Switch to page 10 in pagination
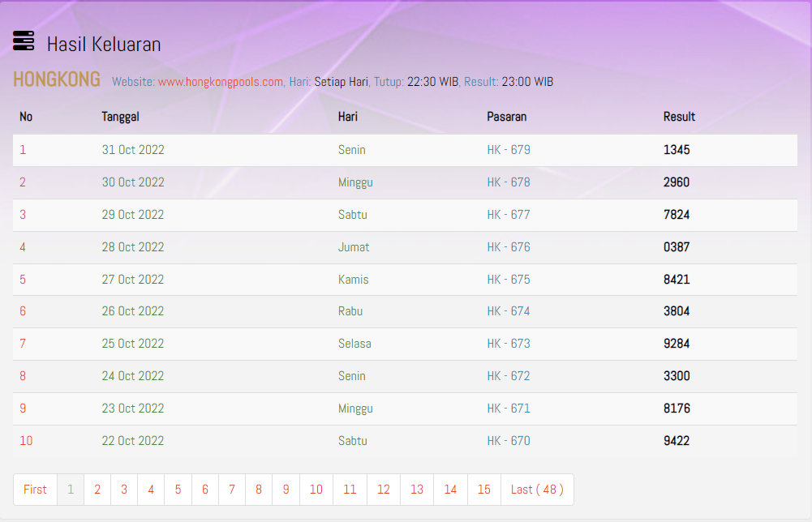 [x=316, y=490]
